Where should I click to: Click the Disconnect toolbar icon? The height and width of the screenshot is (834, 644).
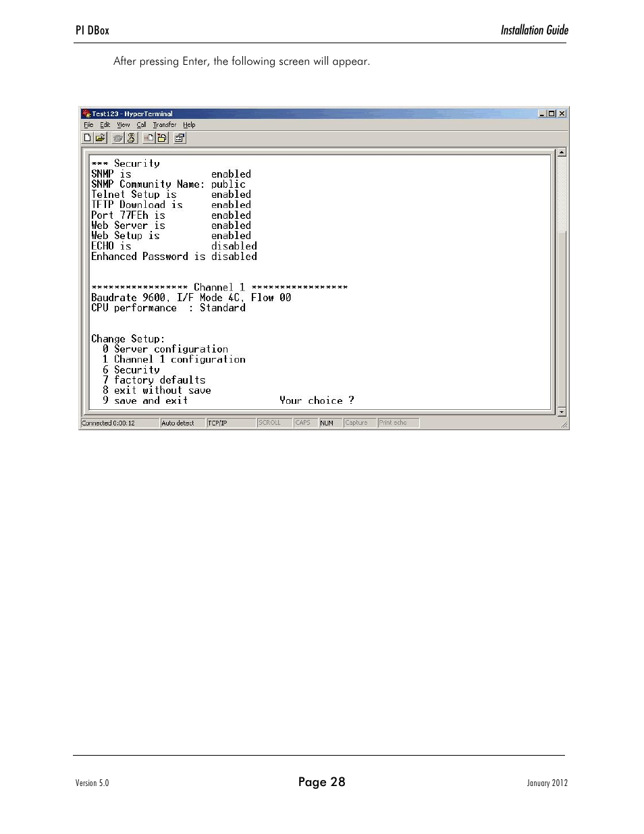pos(131,138)
